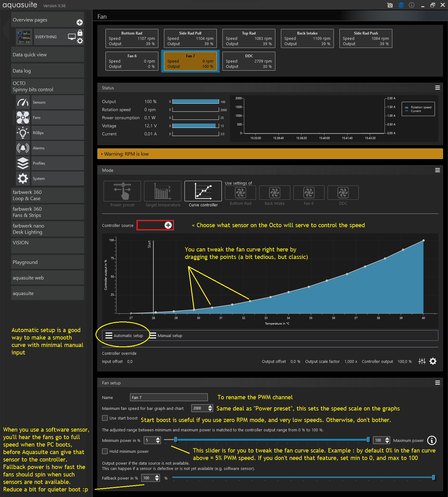Select the DDC pump card
448x497 pixels.
[x=249, y=61]
